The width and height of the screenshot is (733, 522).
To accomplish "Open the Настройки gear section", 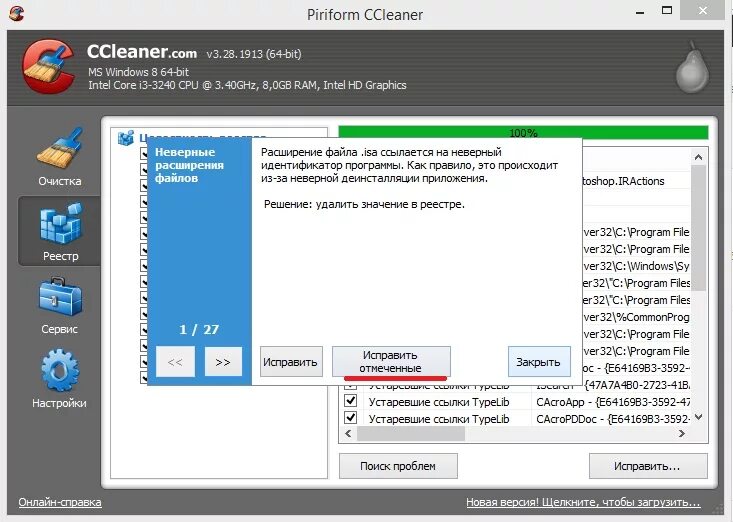I will (x=59, y=379).
